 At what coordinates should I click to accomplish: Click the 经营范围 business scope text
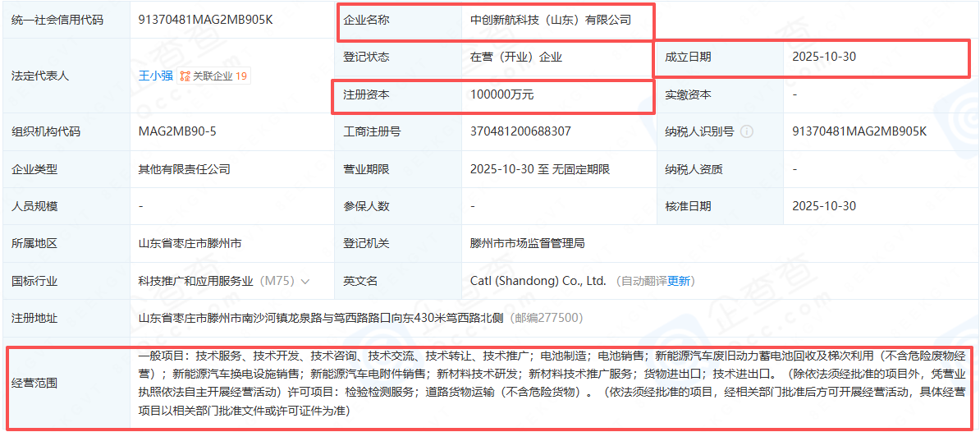point(550,384)
